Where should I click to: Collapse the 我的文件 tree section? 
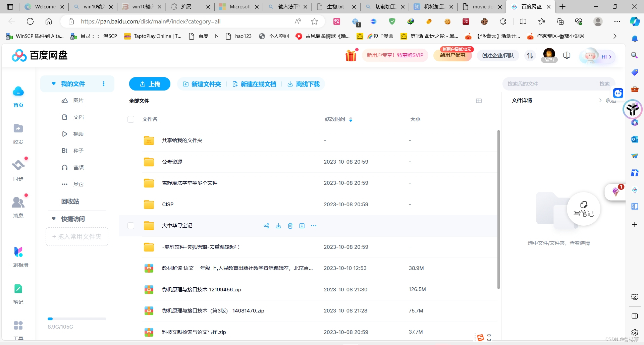[x=54, y=83]
